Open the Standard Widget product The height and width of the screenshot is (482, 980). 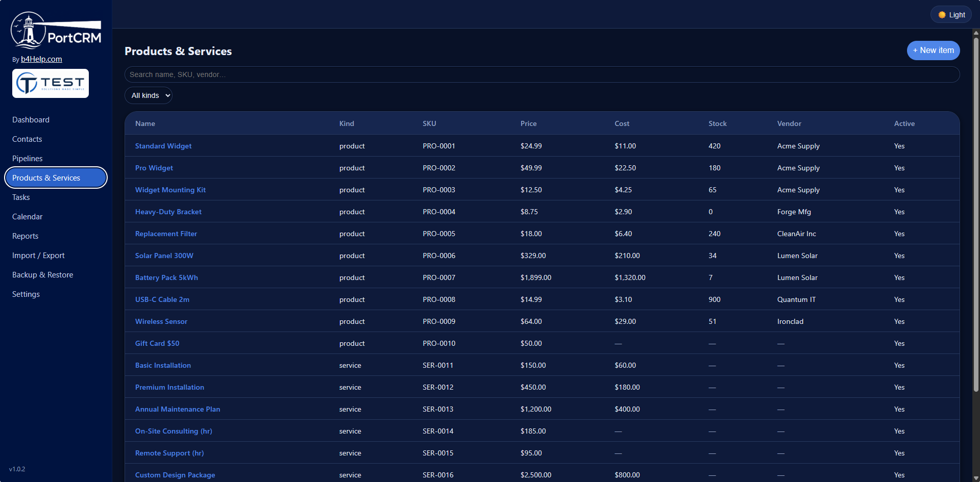[x=163, y=146]
